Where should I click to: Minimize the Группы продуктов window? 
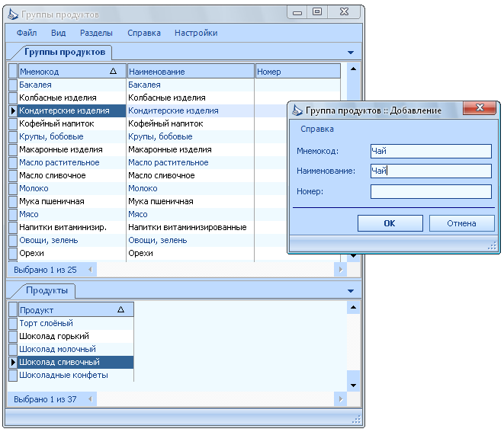tap(297, 12)
